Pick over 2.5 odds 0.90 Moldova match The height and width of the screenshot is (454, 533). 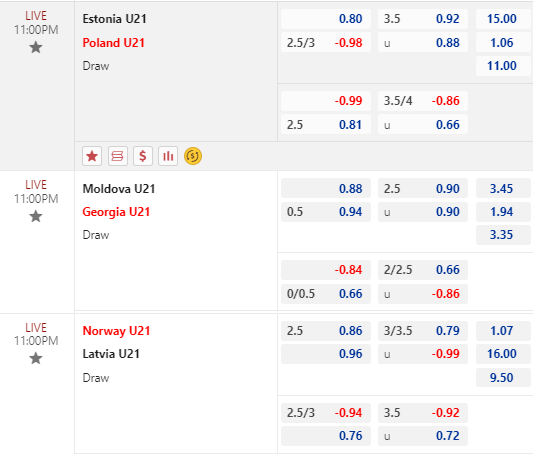click(x=423, y=189)
